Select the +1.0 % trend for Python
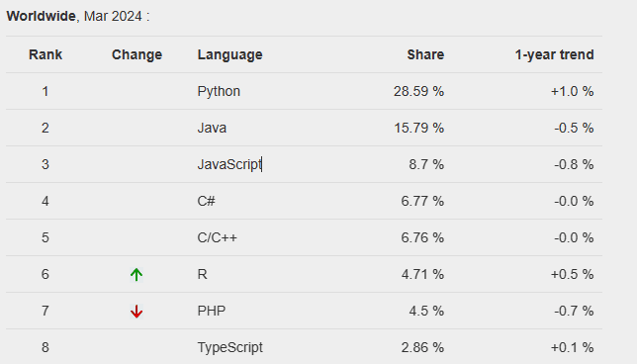The image size is (637, 364). click(573, 91)
